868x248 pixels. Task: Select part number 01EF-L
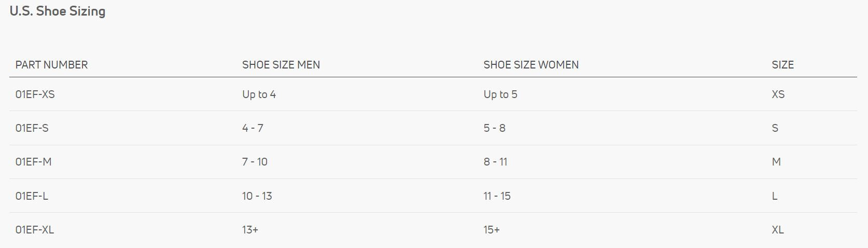[32, 196]
